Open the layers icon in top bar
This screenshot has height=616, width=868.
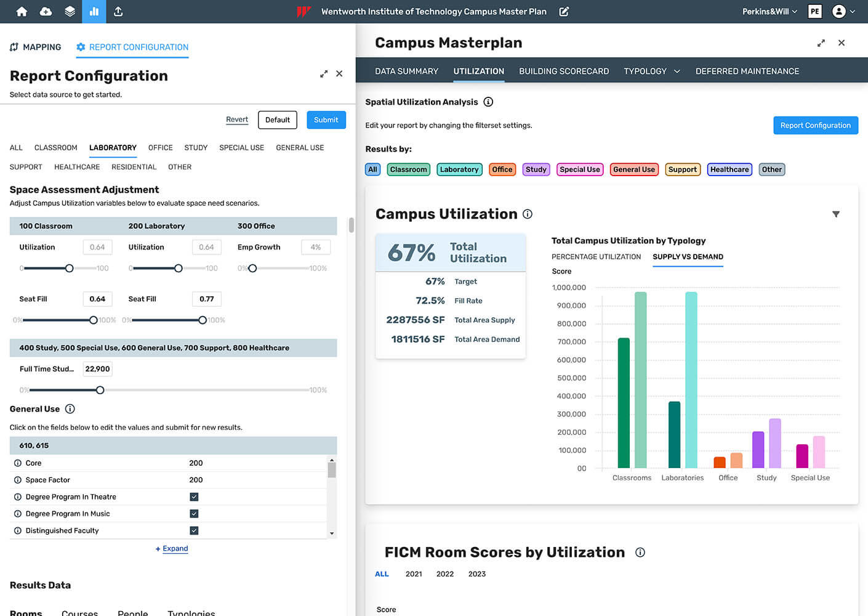point(70,12)
